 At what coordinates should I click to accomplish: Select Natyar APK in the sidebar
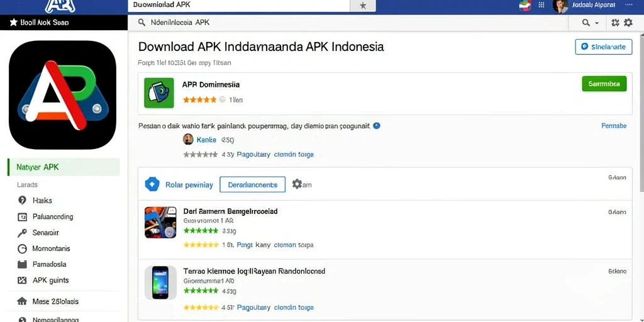tap(64, 167)
